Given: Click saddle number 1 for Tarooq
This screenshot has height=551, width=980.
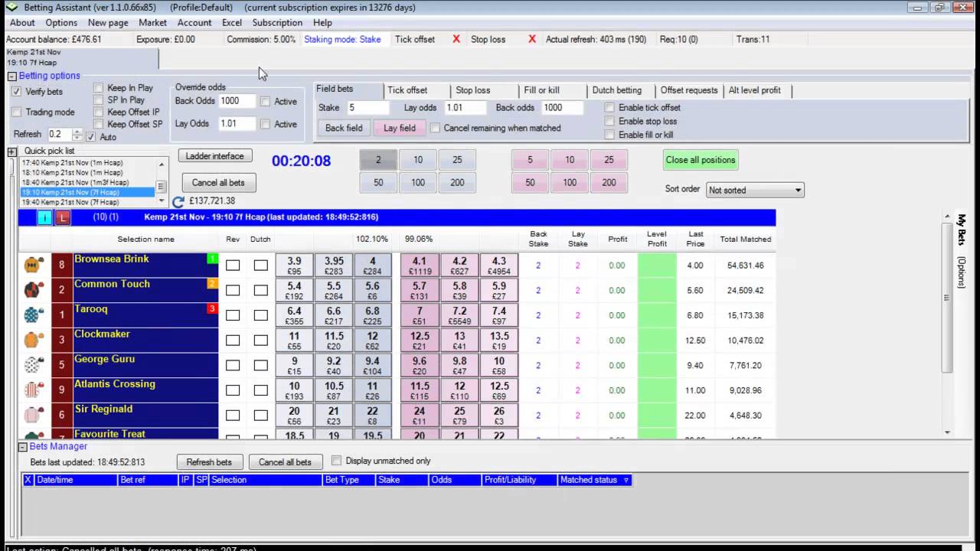Looking at the screenshot, I should pyautogui.click(x=62, y=315).
